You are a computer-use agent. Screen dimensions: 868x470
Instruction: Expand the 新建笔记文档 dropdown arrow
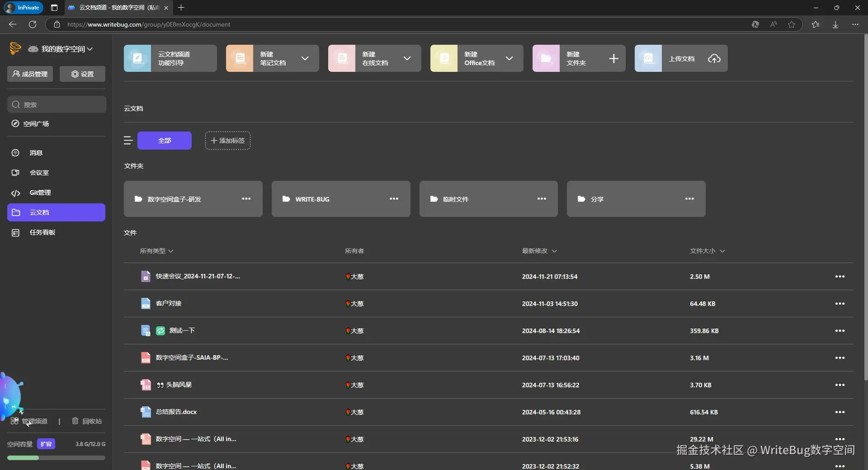305,58
